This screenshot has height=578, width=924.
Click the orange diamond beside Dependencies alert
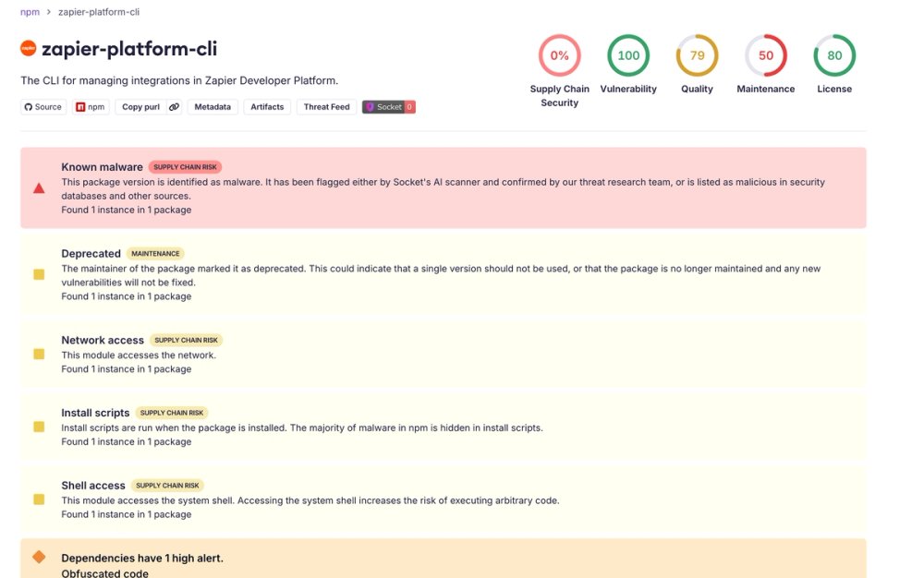click(x=38, y=557)
